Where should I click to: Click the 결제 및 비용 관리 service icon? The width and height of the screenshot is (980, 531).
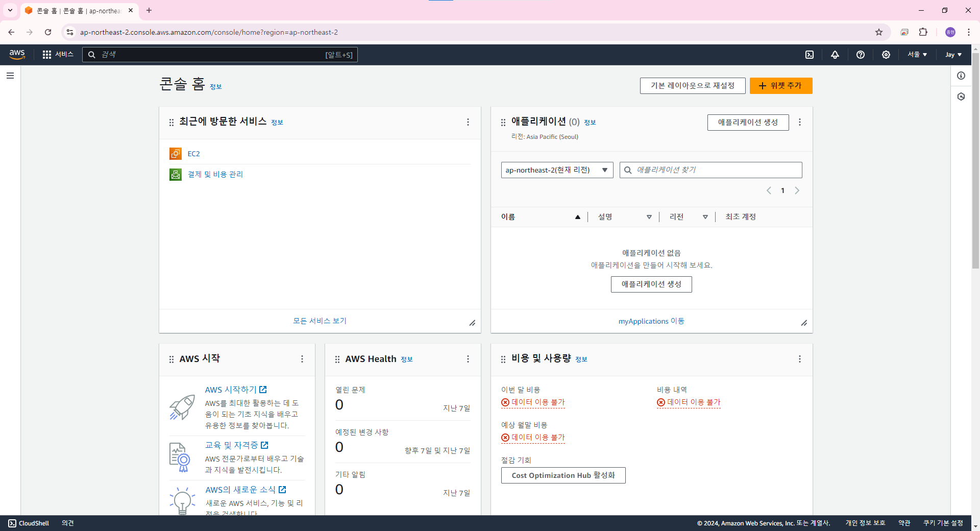tap(176, 175)
